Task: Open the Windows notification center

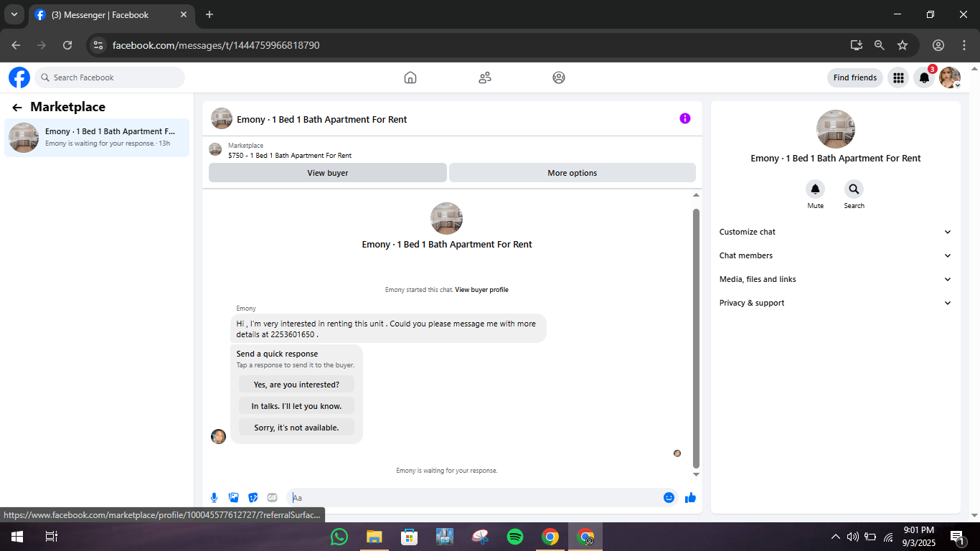Action: click(x=957, y=537)
